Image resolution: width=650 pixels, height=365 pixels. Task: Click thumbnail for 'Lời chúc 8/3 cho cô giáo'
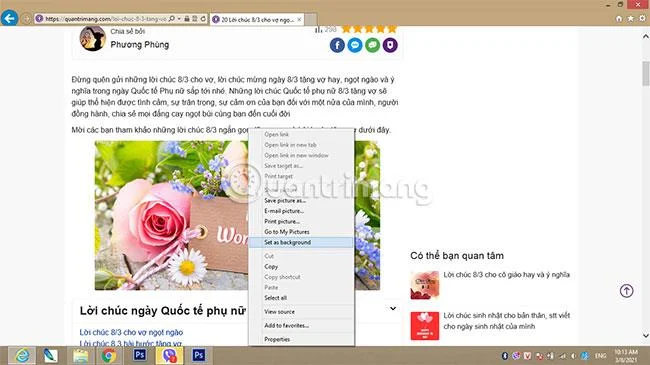coord(424,285)
